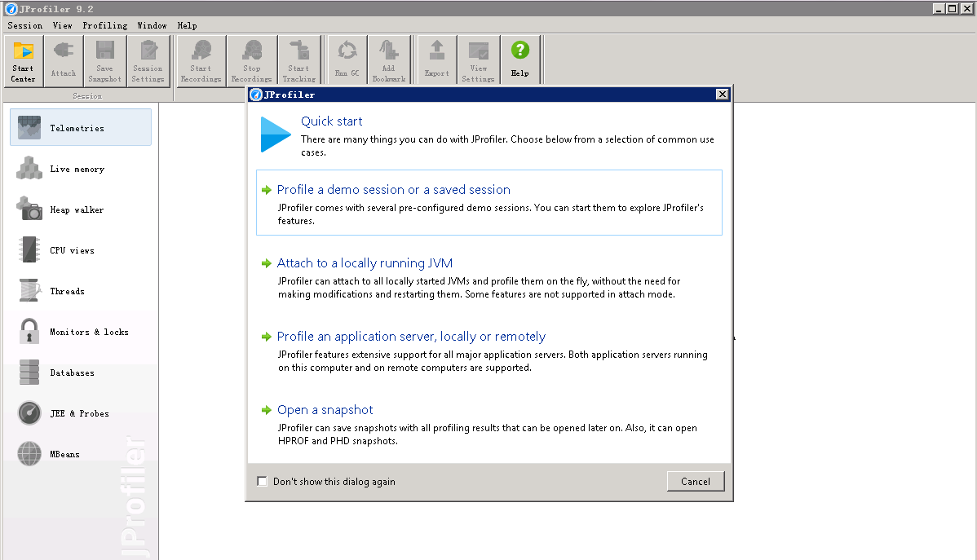Click the Add Bookmark toolbar icon
Screen dimensions: 977x560
click(x=389, y=60)
